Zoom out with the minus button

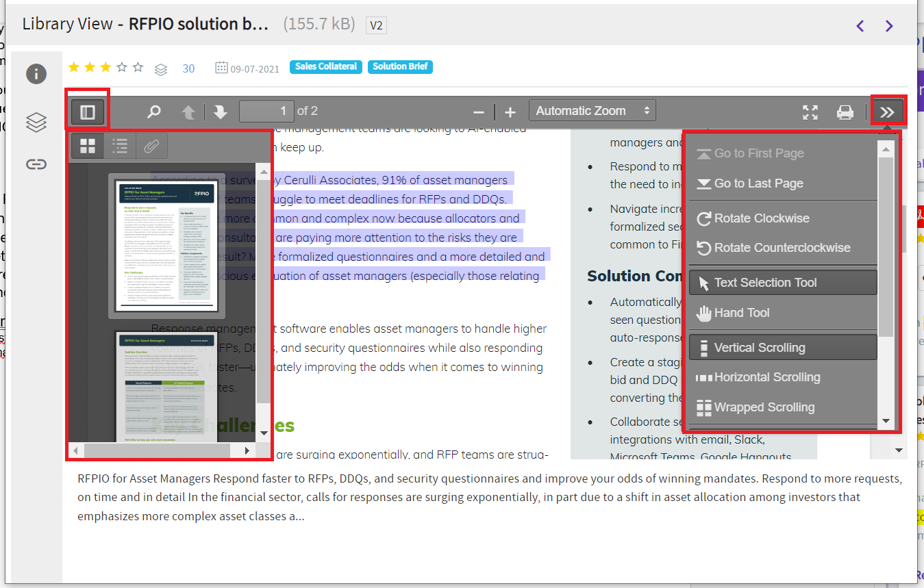(x=479, y=112)
